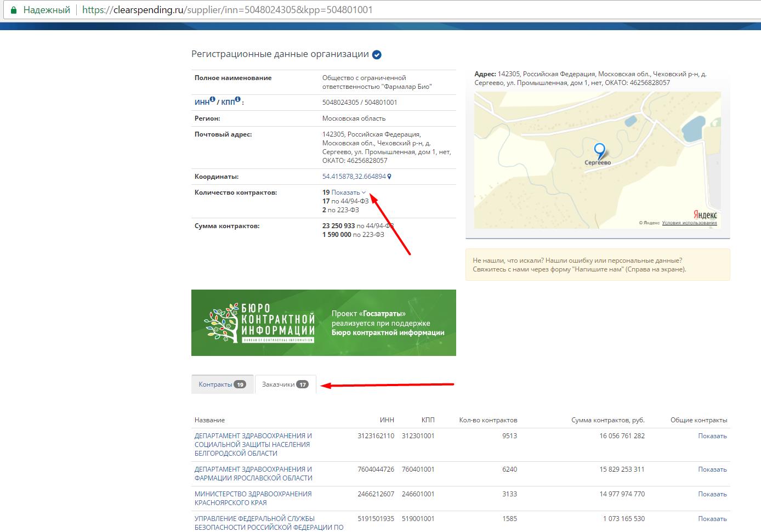Screen dimensions: 761x532
Task: Expand contract count with Показать dropdown
Action: click(x=348, y=193)
